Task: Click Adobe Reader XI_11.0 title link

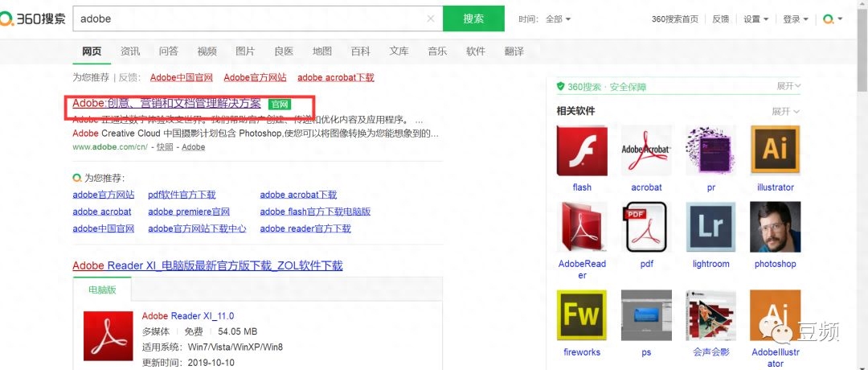Action: (188, 316)
